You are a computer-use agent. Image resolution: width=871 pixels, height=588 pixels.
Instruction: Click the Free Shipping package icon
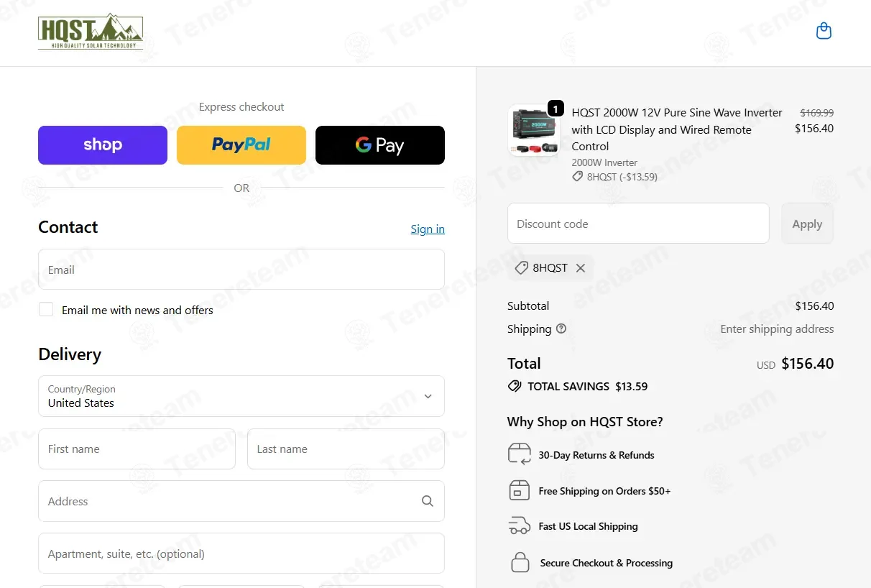(519, 490)
